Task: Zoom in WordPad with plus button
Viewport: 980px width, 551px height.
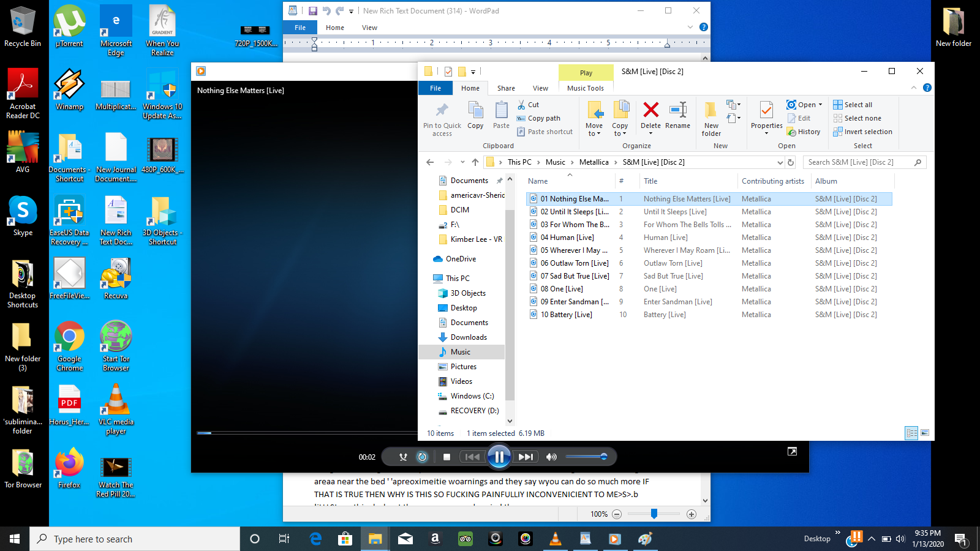Action: [x=692, y=514]
